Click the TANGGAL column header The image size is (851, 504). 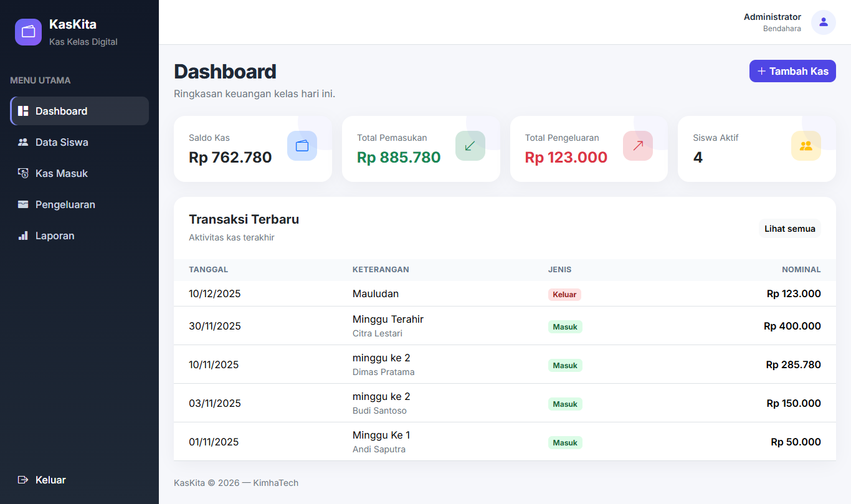209,270
